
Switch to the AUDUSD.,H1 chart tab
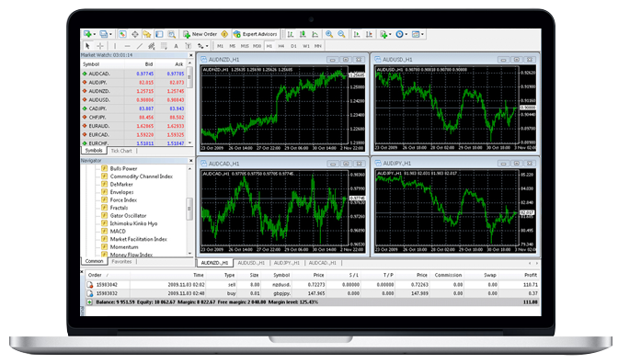click(251, 263)
